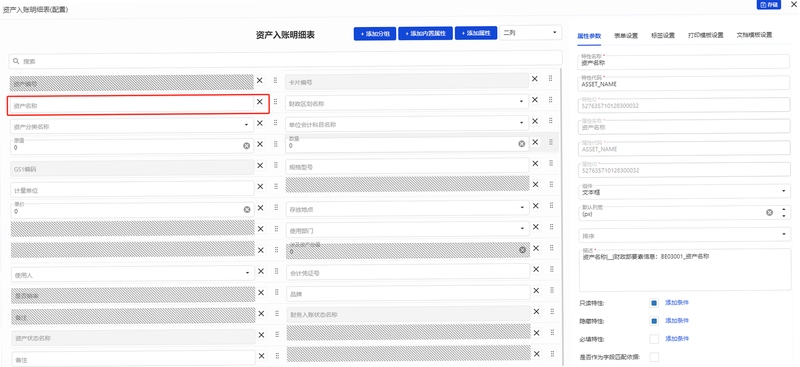The width and height of the screenshot is (800, 367).
Task: Clear the 原值 value with circle-x icon
Action: [246, 146]
